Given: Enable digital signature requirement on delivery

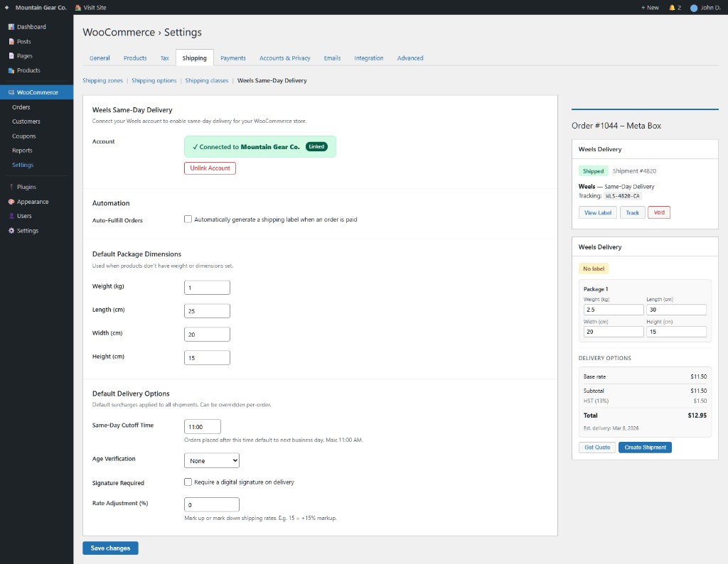Looking at the screenshot, I should click(x=188, y=482).
